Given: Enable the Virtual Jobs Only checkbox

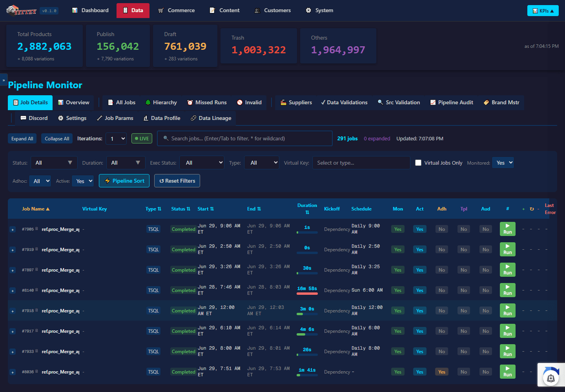Looking at the screenshot, I should click(418, 163).
